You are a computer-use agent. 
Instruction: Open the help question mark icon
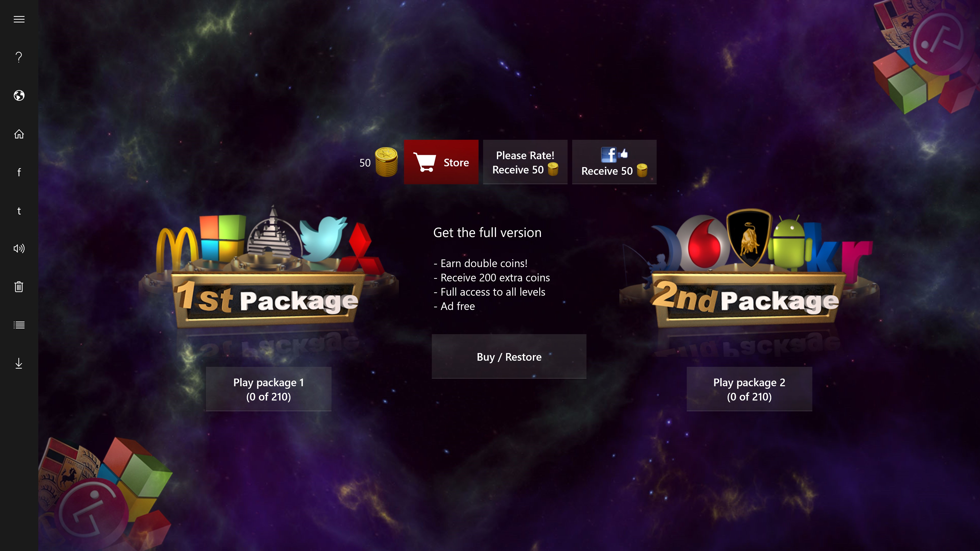coord(19,57)
